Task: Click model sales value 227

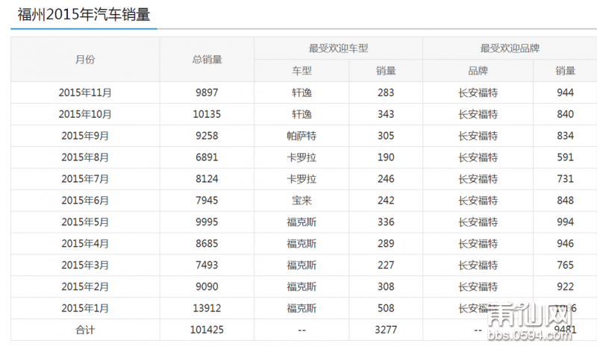Action: coord(386,266)
